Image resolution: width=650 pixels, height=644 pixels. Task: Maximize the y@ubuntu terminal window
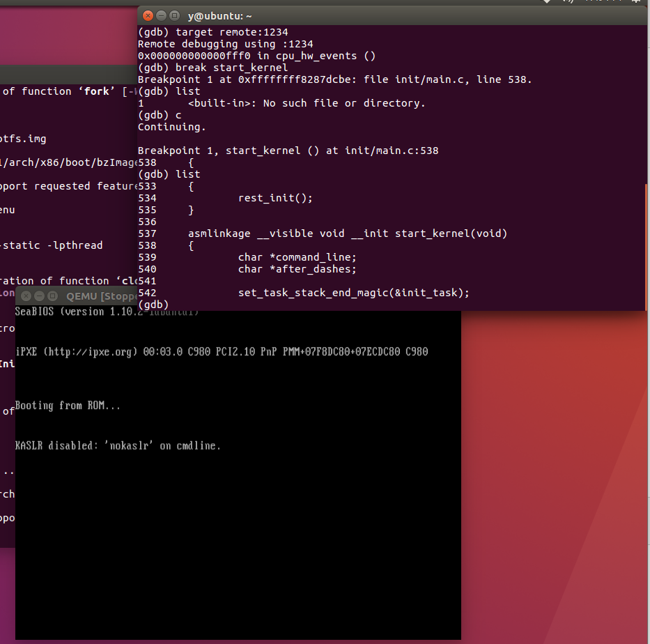tap(175, 16)
